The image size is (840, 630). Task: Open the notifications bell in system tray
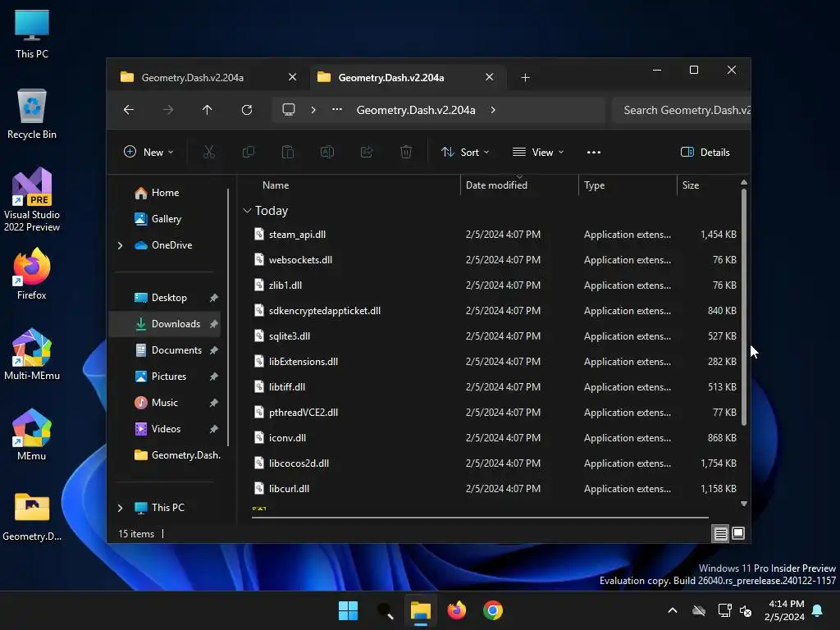(x=818, y=610)
